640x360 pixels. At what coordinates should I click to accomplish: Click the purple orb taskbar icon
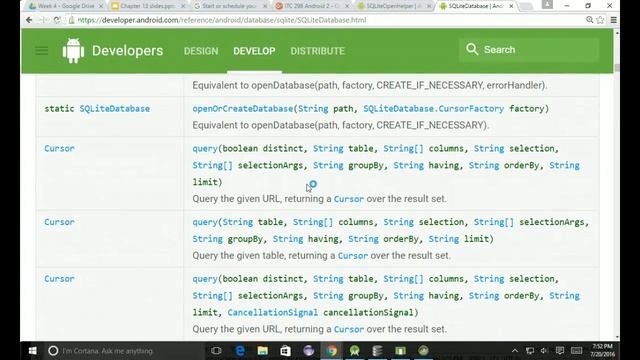[309, 351]
